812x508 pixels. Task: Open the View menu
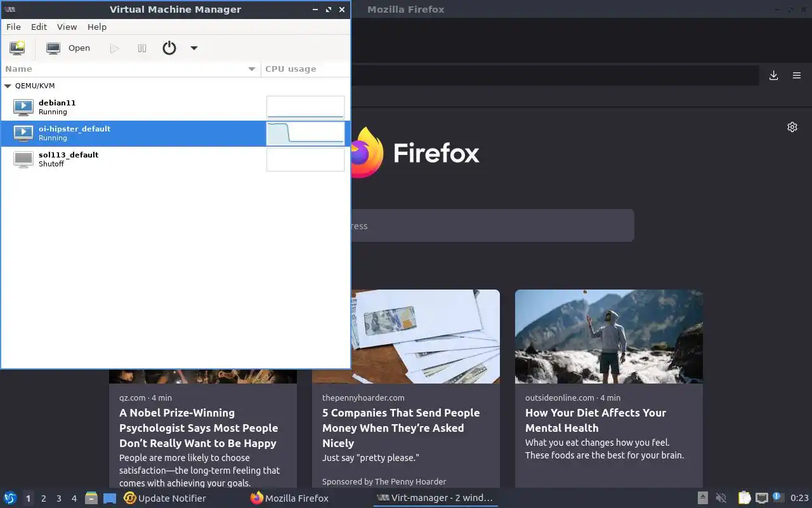pos(67,27)
